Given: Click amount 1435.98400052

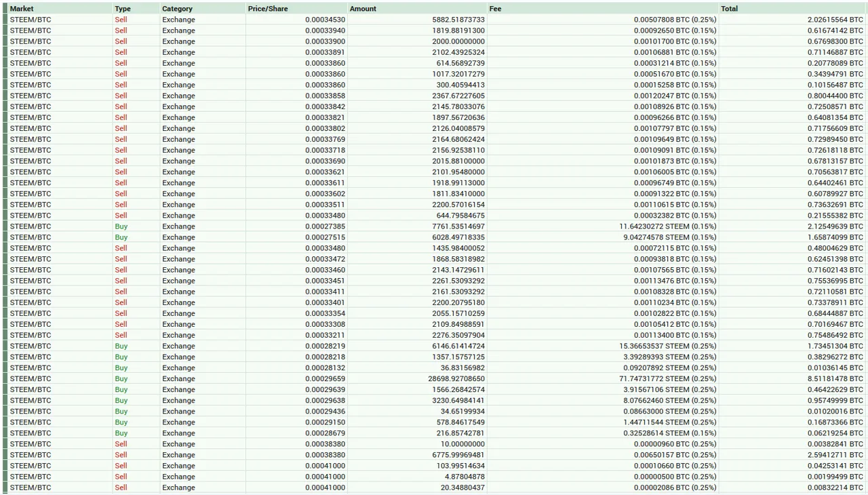Looking at the screenshot, I should tap(458, 248).
